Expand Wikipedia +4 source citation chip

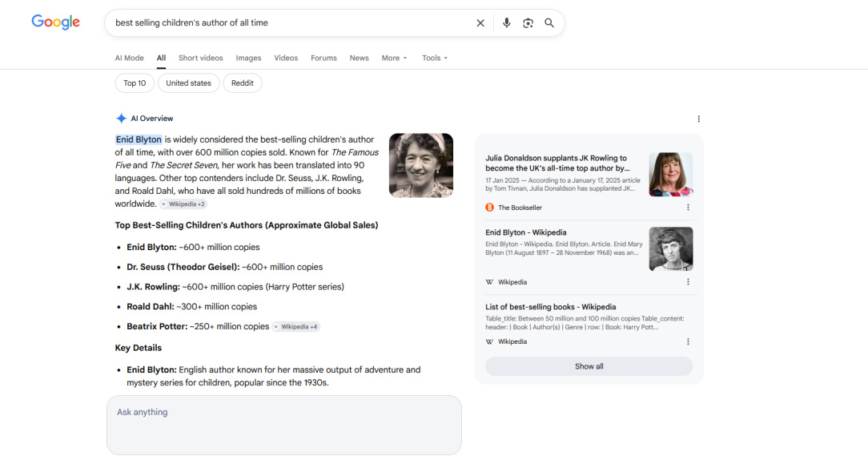coord(295,326)
